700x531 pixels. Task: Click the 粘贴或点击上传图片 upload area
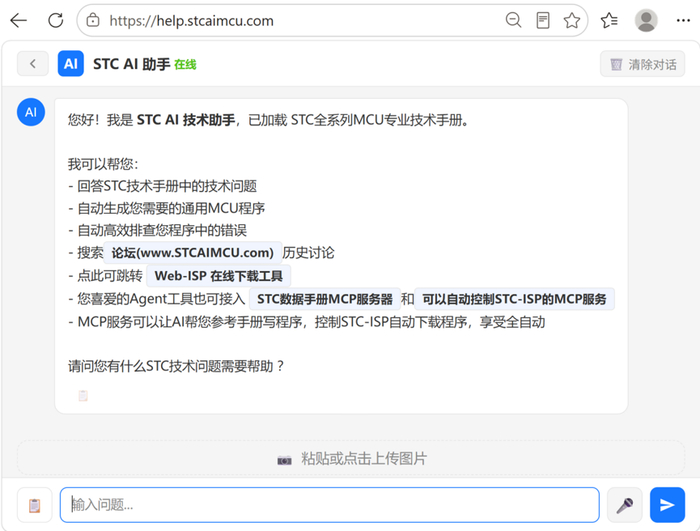[x=351, y=458]
